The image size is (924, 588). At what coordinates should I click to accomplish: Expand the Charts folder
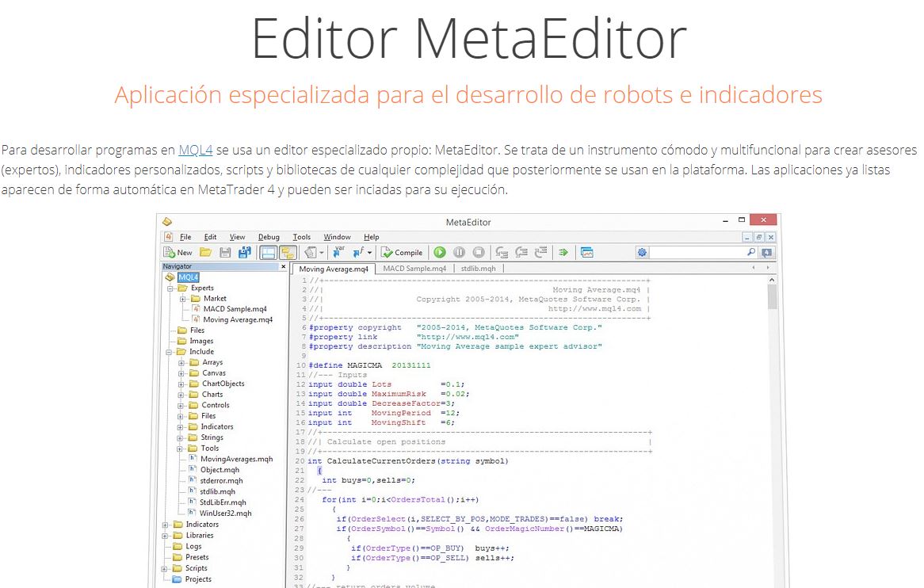pyautogui.click(x=181, y=395)
